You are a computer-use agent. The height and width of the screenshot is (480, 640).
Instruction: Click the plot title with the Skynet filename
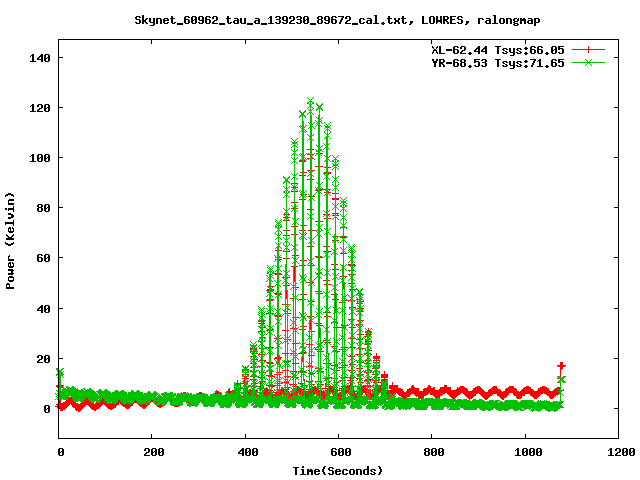click(x=320, y=20)
